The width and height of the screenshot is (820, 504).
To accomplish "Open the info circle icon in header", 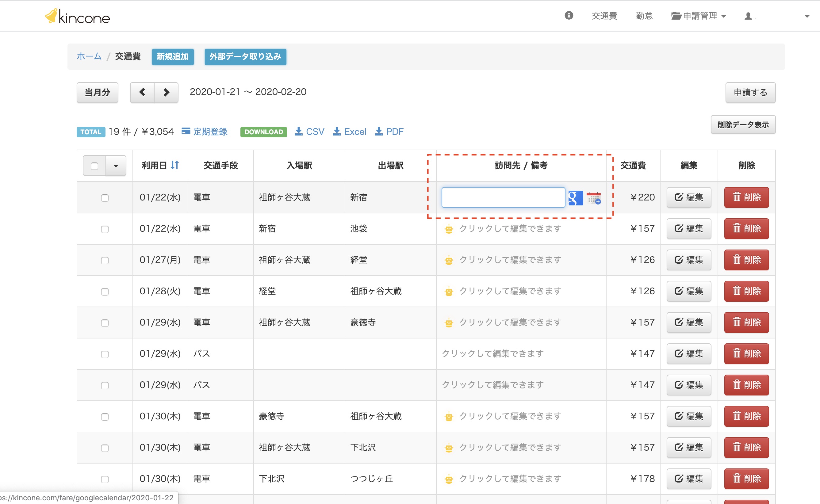I will (569, 15).
